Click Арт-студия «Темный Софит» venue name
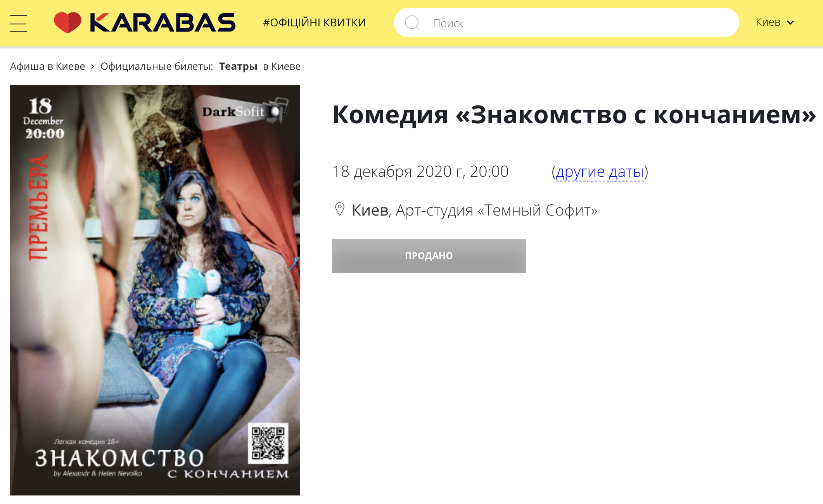This screenshot has height=504, width=823. click(496, 210)
